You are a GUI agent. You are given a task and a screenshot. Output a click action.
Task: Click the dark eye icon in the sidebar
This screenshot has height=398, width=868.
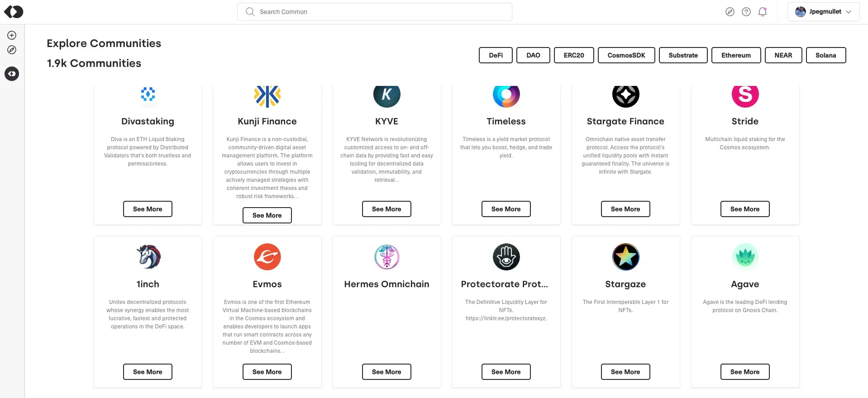coord(12,74)
